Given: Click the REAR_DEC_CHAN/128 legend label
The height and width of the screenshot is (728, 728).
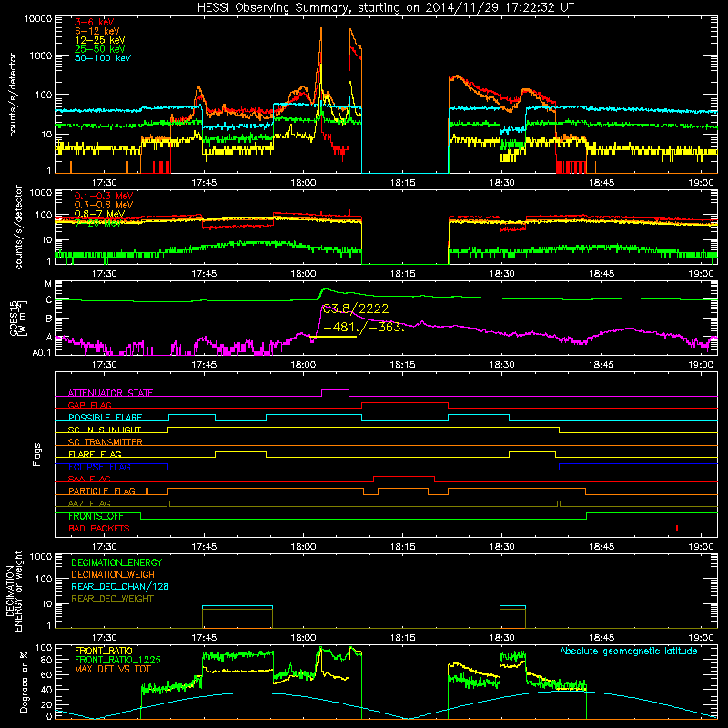Looking at the screenshot, I should click(120, 587).
